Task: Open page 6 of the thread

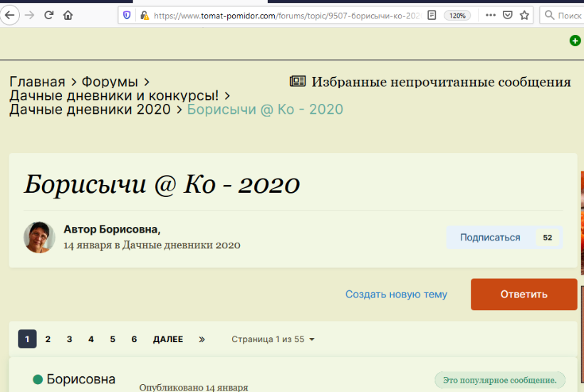Action: (x=134, y=339)
